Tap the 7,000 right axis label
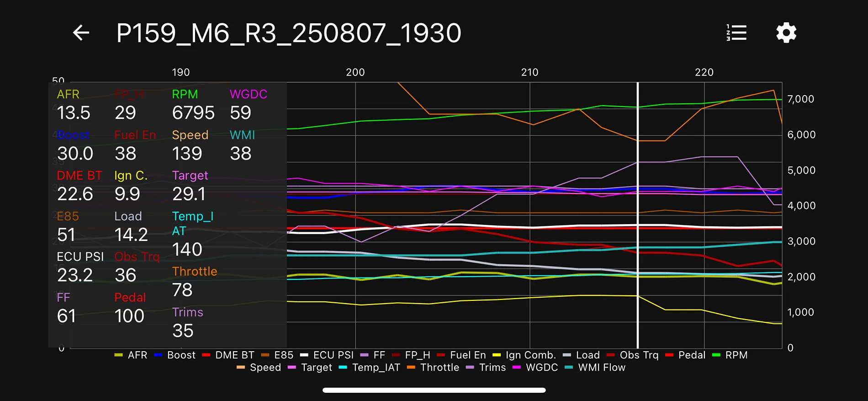This screenshot has width=868, height=401. (x=801, y=99)
